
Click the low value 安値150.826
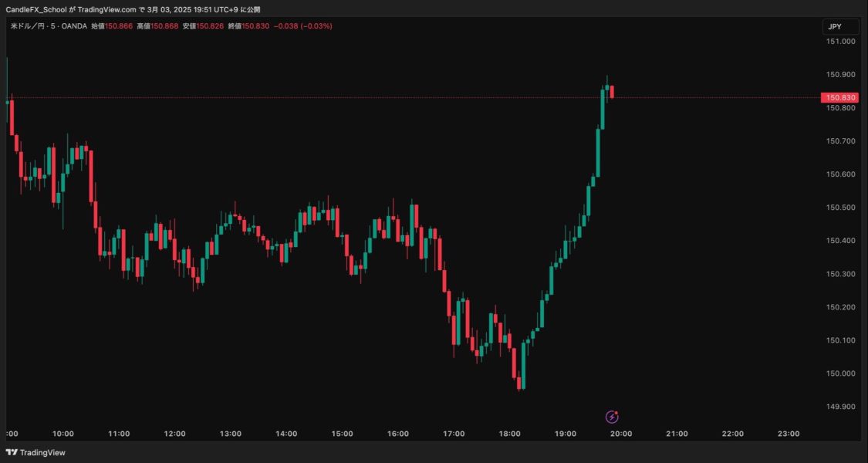(203, 26)
